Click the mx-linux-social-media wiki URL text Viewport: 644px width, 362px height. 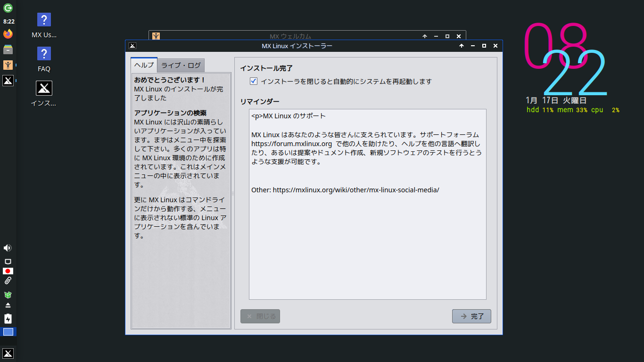point(356,190)
